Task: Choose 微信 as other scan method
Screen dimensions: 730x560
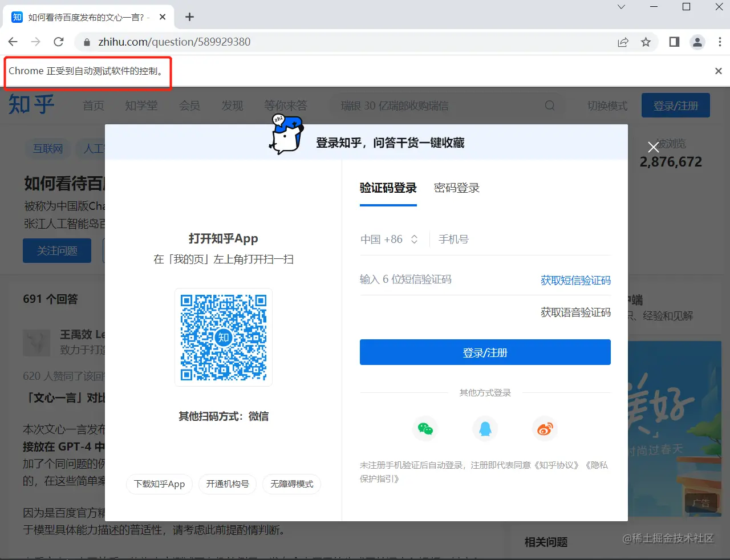Action: [x=258, y=416]
